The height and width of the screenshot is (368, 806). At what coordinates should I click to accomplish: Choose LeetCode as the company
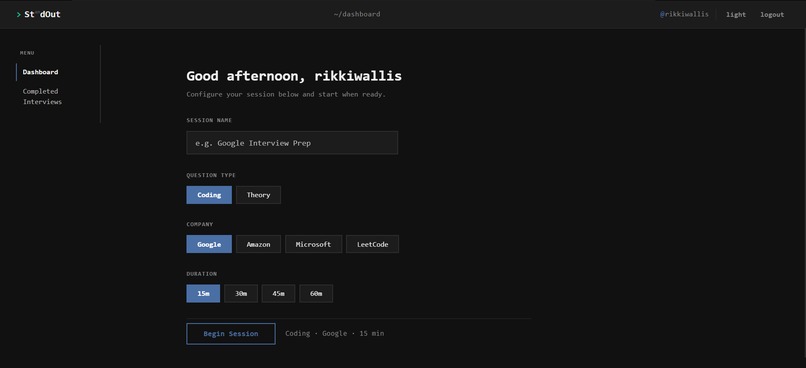point(373,244)
